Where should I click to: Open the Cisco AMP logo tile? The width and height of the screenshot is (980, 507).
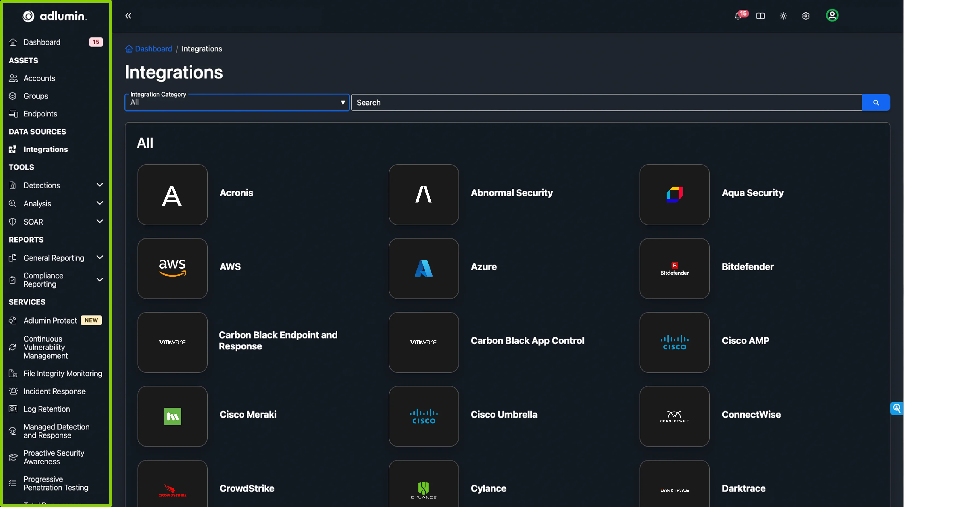click(674, 342)
